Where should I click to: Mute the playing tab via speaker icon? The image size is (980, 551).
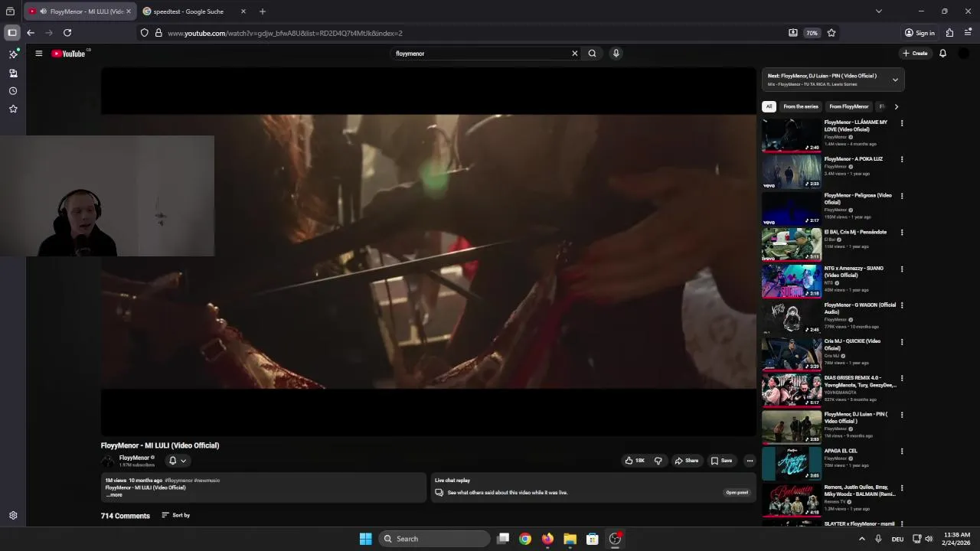click(43, 11)
